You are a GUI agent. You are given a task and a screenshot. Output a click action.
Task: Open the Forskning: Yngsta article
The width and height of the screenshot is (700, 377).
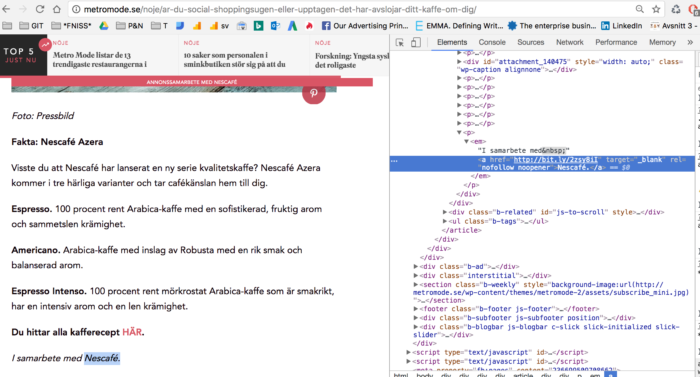click(x=352, y=60)
